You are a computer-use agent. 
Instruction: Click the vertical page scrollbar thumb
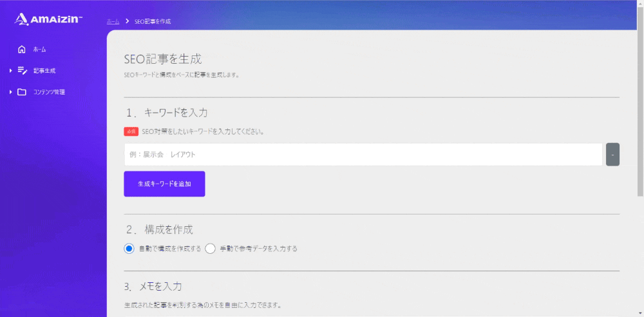point(639,97)
